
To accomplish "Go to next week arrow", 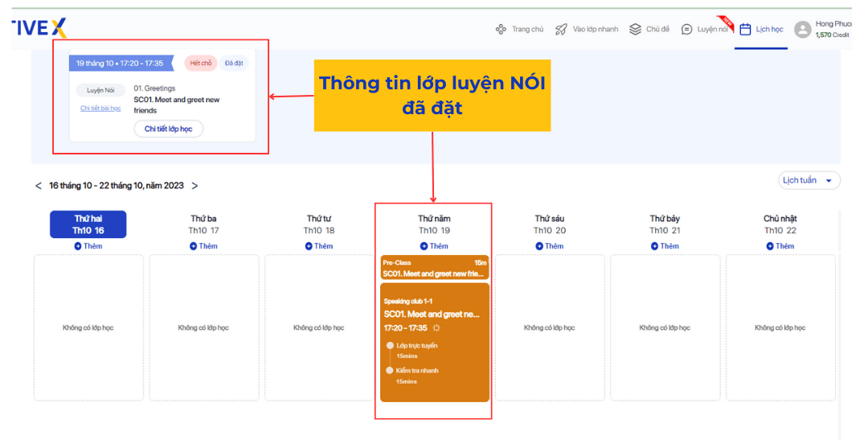I will point(194,186).
